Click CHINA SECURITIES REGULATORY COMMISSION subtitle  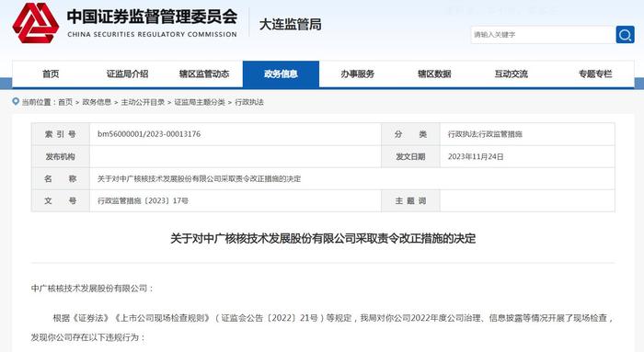[152, 34]
